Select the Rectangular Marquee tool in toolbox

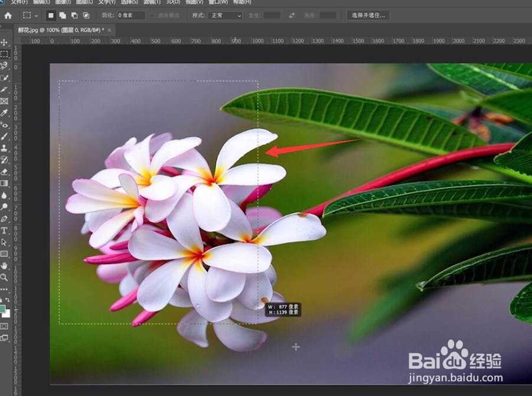[4, 54]
